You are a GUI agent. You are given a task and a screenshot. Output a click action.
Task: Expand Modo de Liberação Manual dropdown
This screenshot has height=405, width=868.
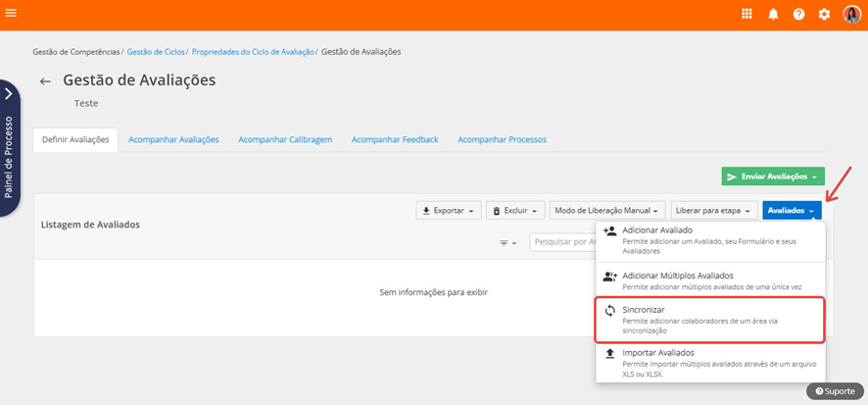[x=607, y=210]
